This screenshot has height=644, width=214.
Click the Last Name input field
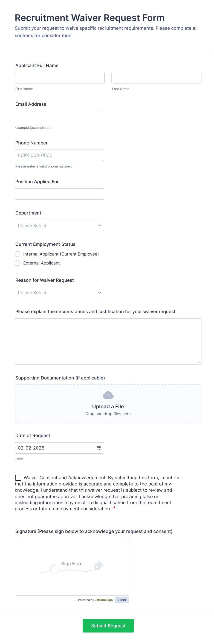pyautogui.click(x=156, y=78)
